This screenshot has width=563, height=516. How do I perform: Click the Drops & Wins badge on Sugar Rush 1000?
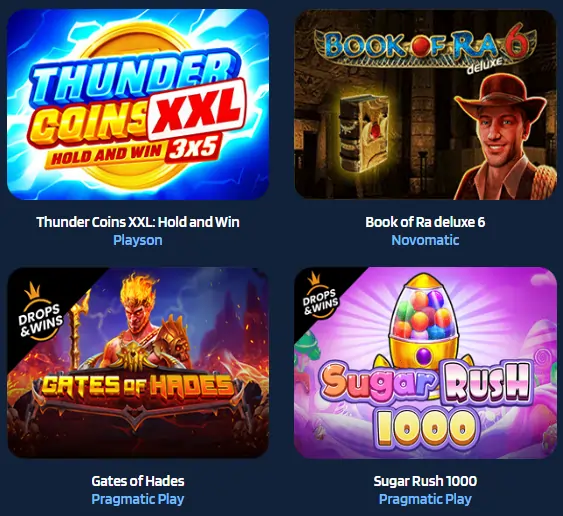coord(320,296)
